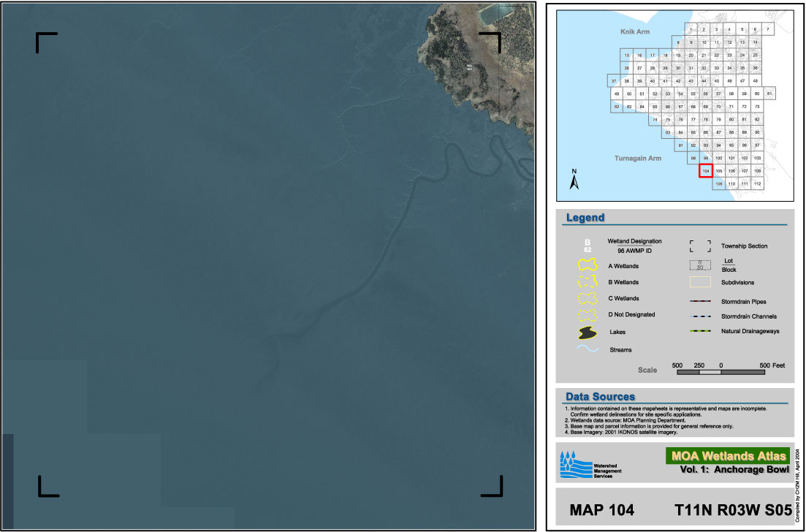Select highlighted tile 104 on index map
The image size is (806, 532).
point(706,171)
